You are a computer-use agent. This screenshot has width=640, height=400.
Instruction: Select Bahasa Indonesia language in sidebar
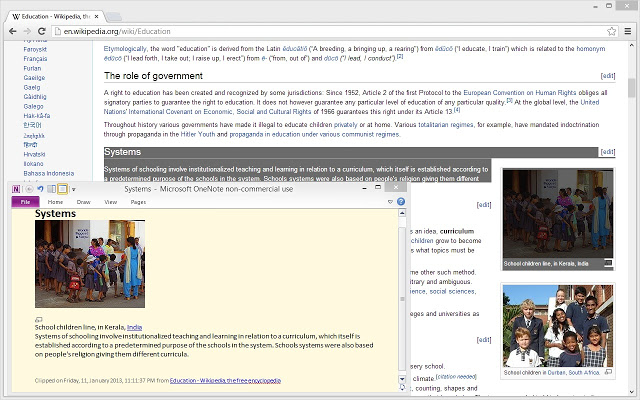pos(49,173)
